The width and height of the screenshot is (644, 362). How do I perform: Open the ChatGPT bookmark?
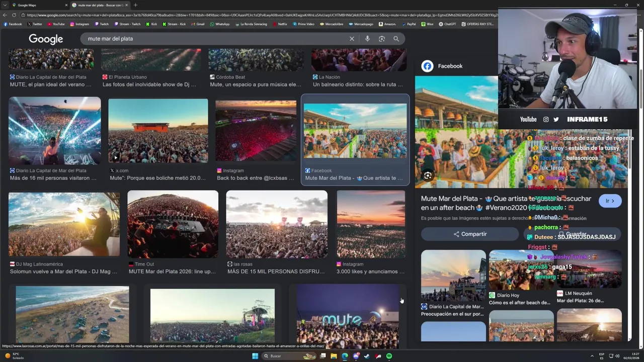point(447,24)
